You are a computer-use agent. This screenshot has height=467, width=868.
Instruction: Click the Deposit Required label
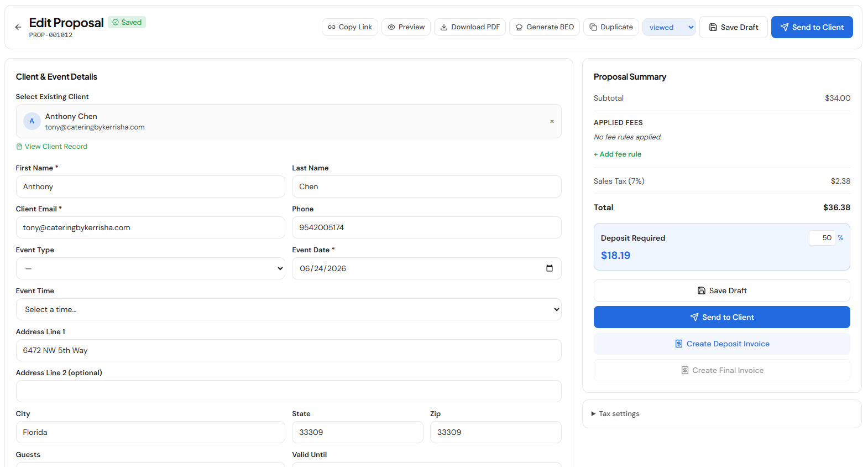tap(633, 238)
